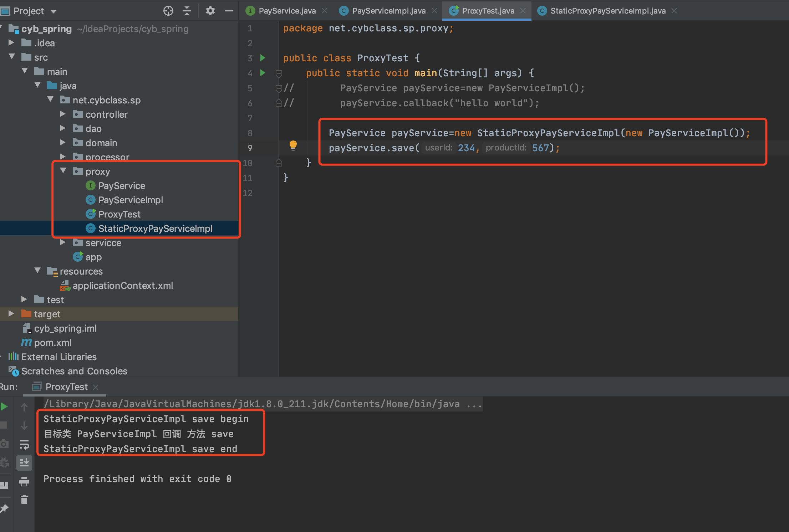Click the locate-in-project crosshair icon

(x=168, y=11)
